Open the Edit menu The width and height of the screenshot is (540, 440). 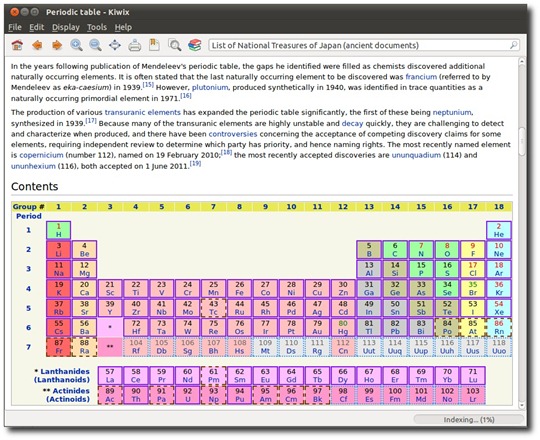[x=37, y=27]
